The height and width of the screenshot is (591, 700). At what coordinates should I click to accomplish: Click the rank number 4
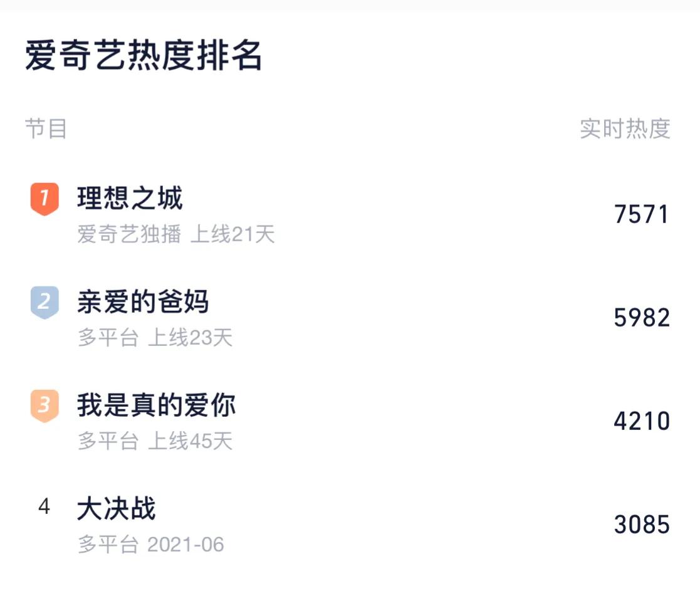click(44, 508)
